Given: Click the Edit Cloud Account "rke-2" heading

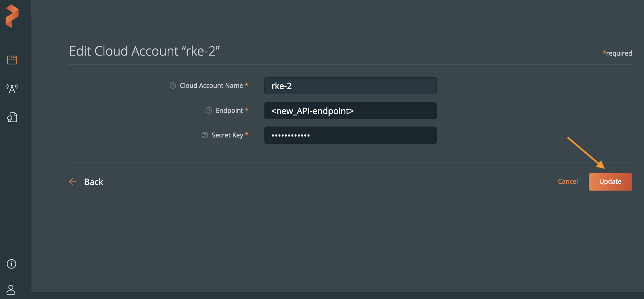Looking at the screenshot, I should click(x=144, y=51).
